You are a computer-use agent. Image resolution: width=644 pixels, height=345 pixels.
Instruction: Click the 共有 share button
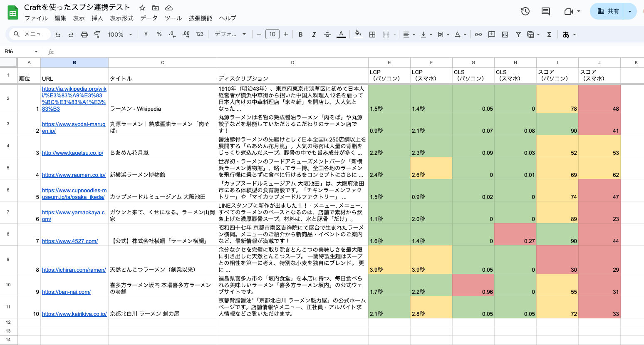(x=608, y=11)
